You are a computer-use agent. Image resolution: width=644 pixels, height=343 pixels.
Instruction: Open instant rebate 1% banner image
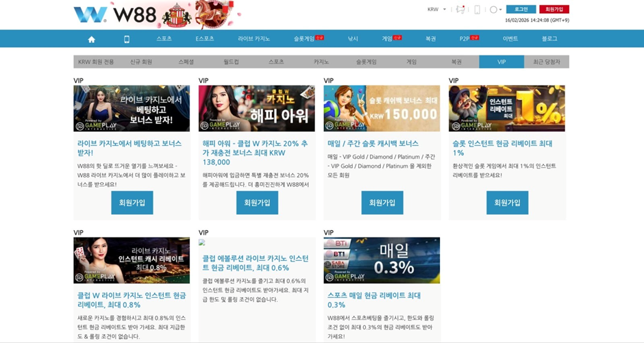point(507,108)
